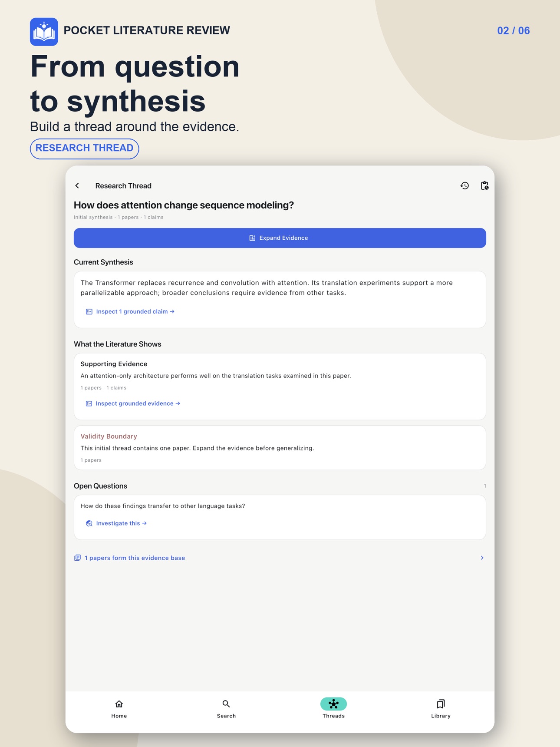Click the Search magnifier icon in bottom navigation
The width and height of the screenshot is (560, 747).
point(226,704)
